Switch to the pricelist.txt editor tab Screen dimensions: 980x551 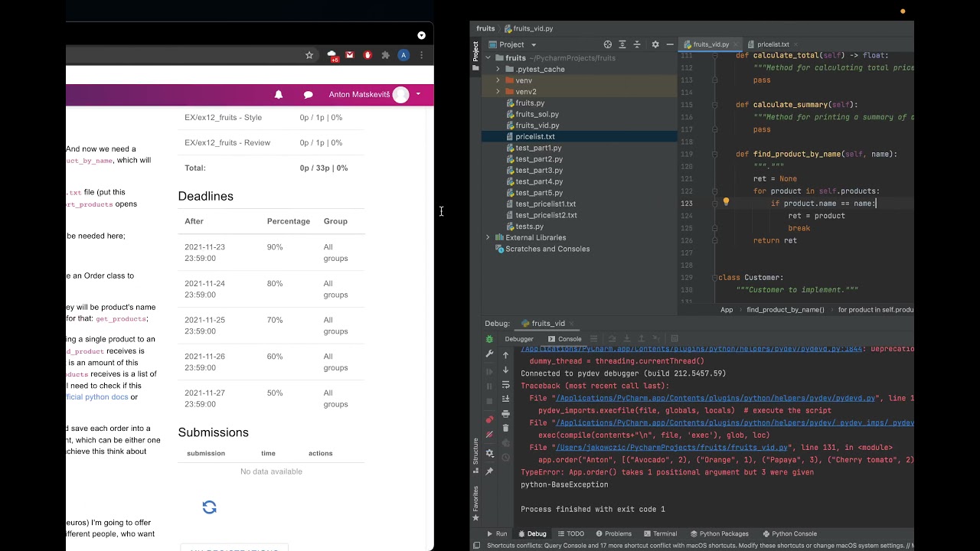[773, 44]
